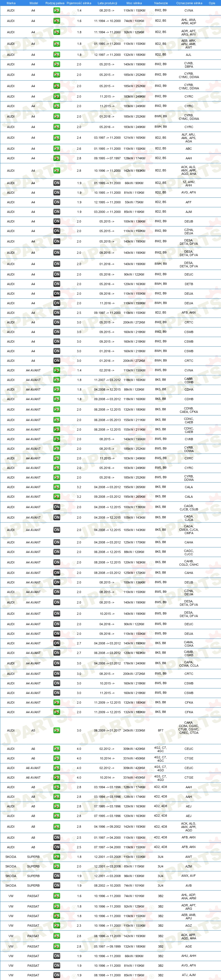This screenshot has height=980, width=221.
Task: Click petrol icon in A4 Avant CVKB row
Action: (x=57, y=439)
